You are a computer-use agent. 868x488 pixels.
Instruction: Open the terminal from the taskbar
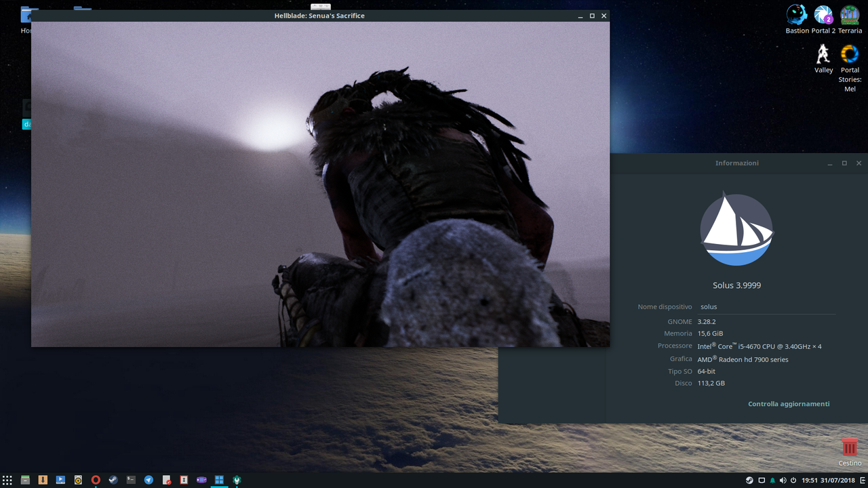(131, 480)
